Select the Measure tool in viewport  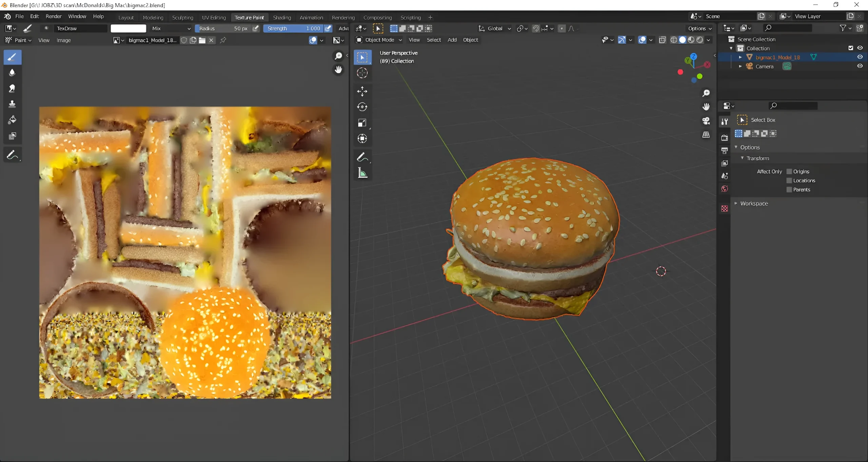362,173
